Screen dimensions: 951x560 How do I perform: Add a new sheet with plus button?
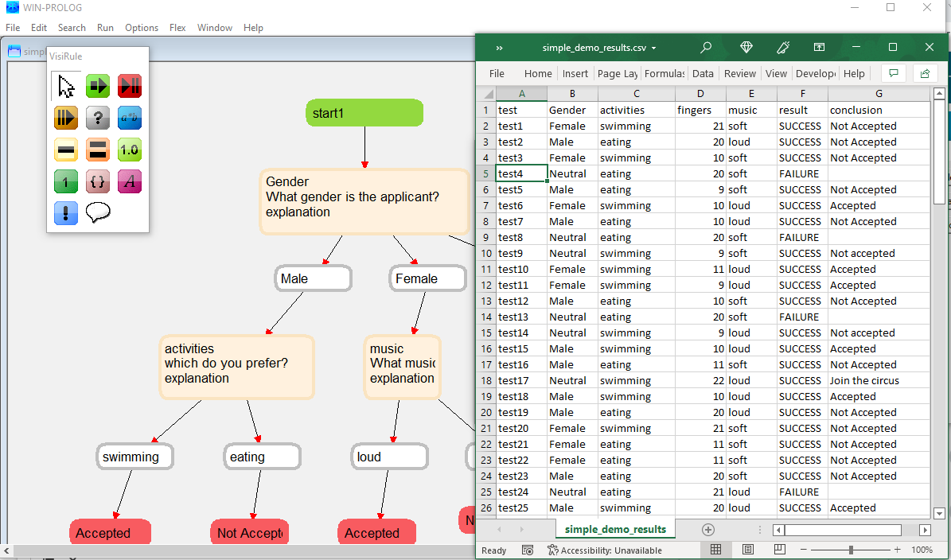(707, 529)
